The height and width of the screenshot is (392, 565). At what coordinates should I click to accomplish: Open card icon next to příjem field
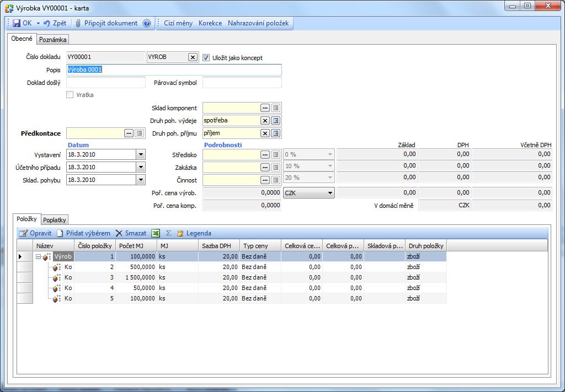click(x=276, y=133)
